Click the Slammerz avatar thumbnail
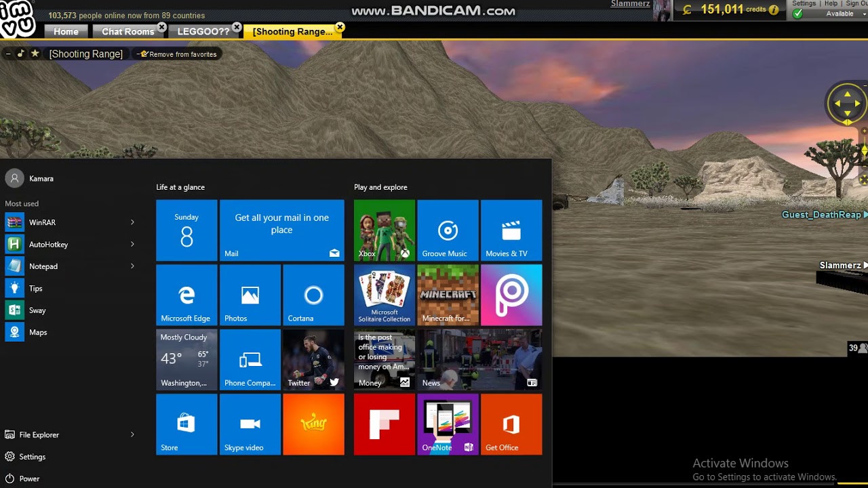868x488 pixels. pyautogui.click(x=663, y=11)
